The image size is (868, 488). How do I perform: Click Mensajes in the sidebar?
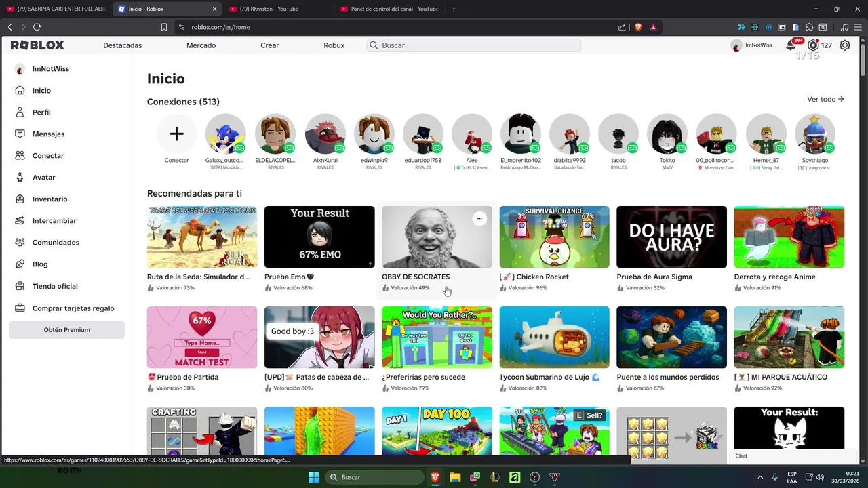(x=48, y=134)
